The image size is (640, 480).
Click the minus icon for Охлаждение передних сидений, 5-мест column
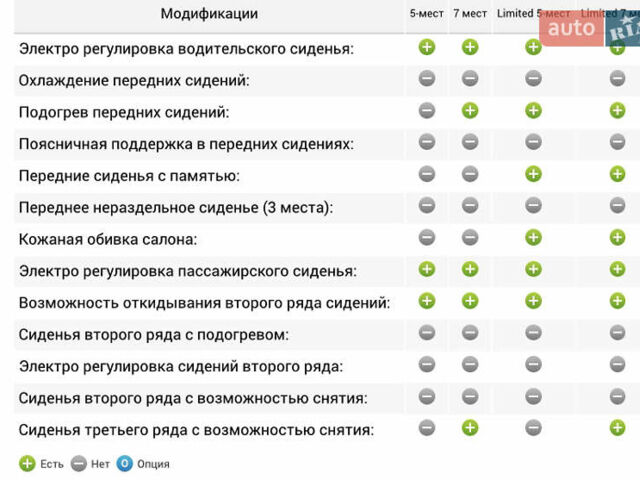(427, 78)
